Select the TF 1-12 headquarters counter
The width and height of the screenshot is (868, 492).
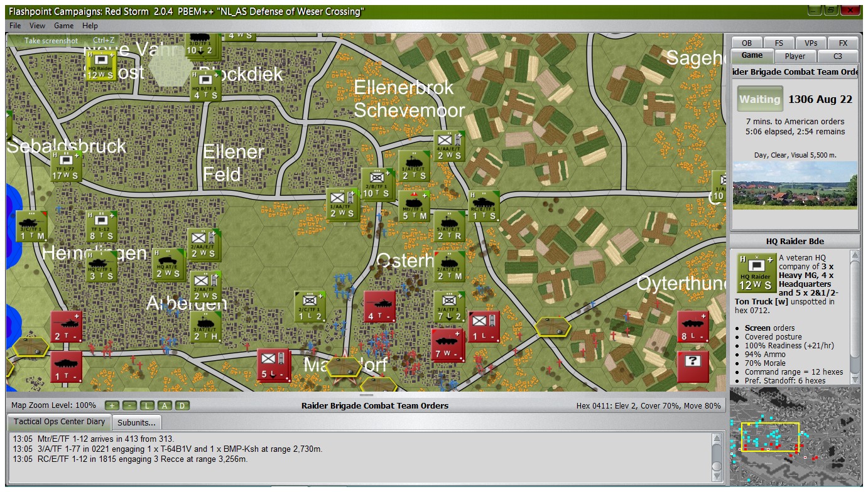tap(101, 226)
